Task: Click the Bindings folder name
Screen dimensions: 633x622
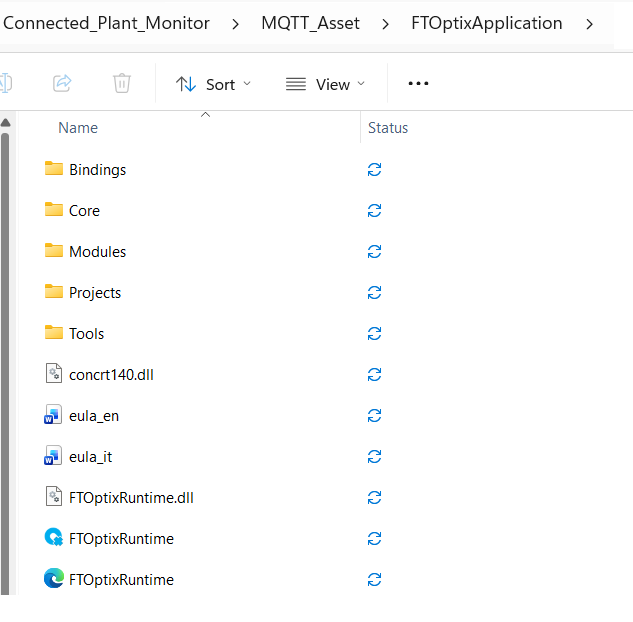Action: [98, 170]
